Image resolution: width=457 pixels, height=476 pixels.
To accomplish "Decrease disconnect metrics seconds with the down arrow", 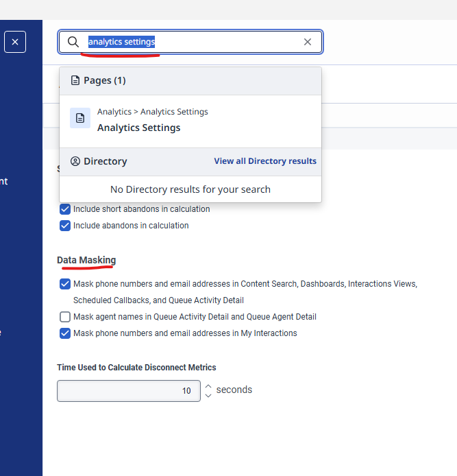I will click(208, 396).
